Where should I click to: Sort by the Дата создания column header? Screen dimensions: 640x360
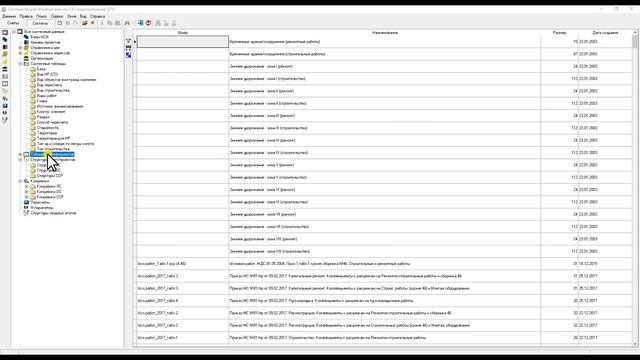coord(605,33)
